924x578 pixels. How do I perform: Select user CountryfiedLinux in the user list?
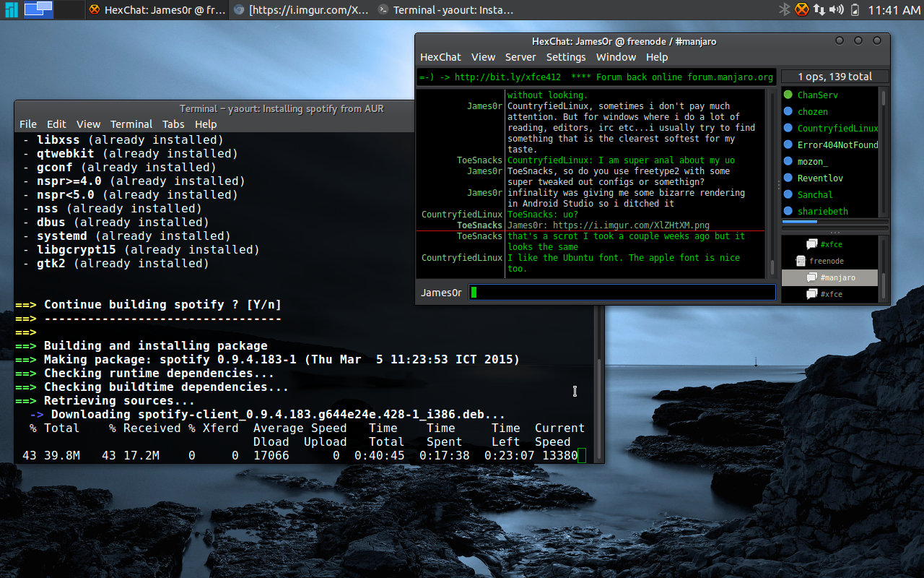click(x=830, y=128)
